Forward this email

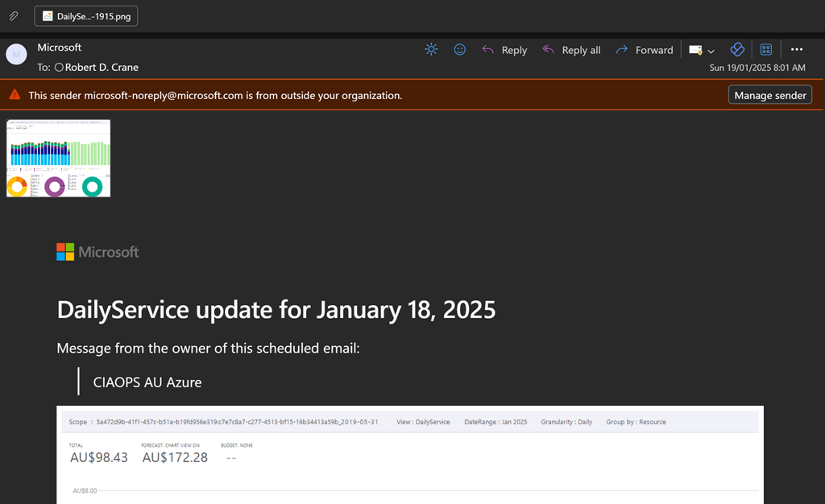(x=644, y=50)
